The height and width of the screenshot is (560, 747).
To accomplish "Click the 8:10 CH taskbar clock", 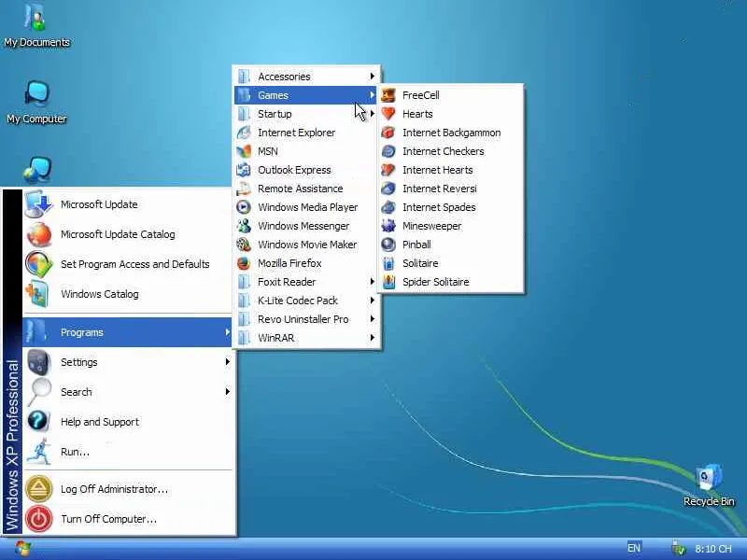I will (713, 549).
